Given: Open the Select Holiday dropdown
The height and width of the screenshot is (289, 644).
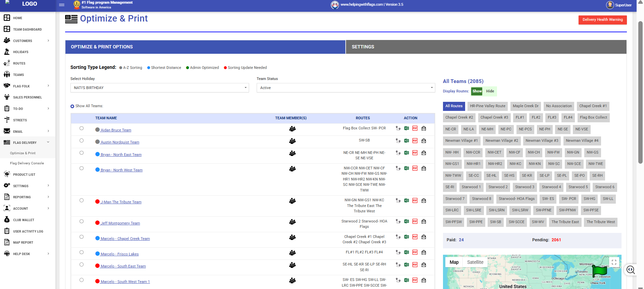Looking at the screenshot, I should pyautogui.click(x=159, y=88).
